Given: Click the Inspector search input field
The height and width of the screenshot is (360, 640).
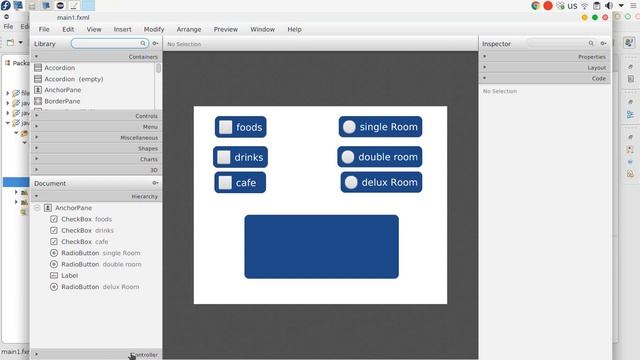Looking at the screenshot, I should tap(561, 43).
